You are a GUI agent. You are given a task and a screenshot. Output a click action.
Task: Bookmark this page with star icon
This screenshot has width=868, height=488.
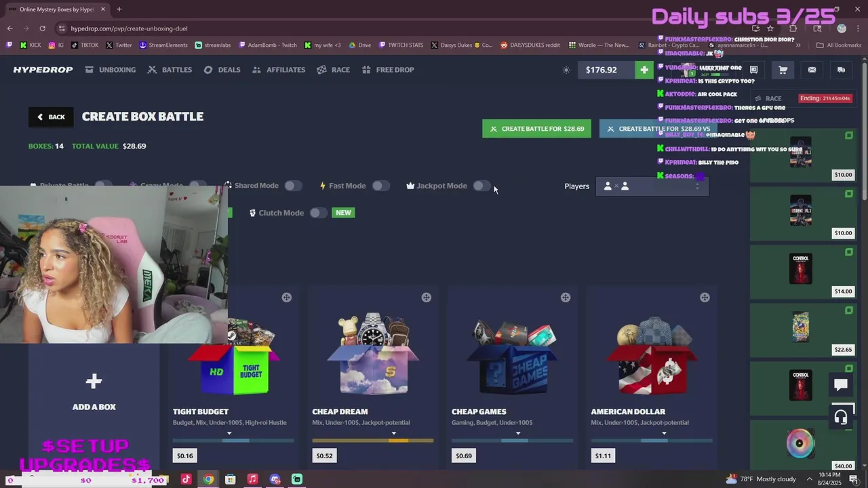coord(770,28)
